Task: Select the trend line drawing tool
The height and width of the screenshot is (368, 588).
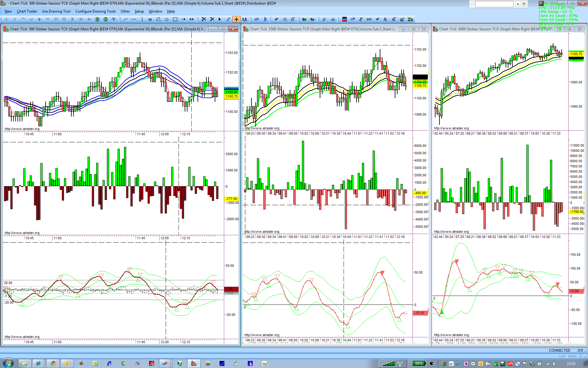Action: (126, 19)
